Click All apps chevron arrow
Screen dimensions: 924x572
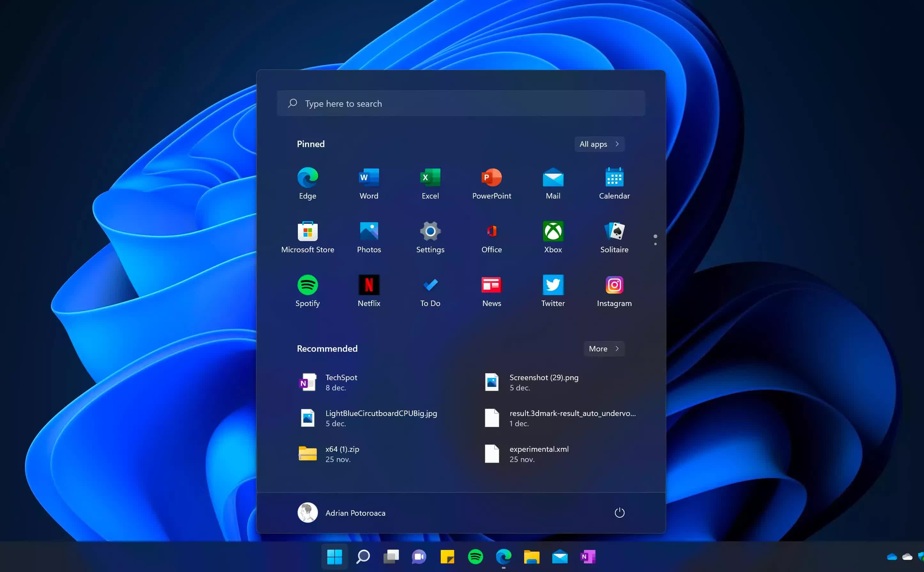point(618,144)
